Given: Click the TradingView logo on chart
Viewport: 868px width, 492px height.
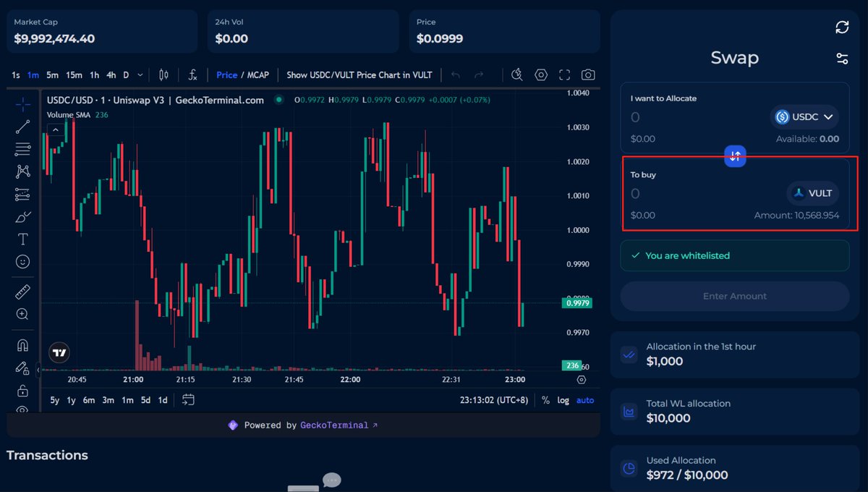Looking at the screenshot, I should click(x=59, y=353).
